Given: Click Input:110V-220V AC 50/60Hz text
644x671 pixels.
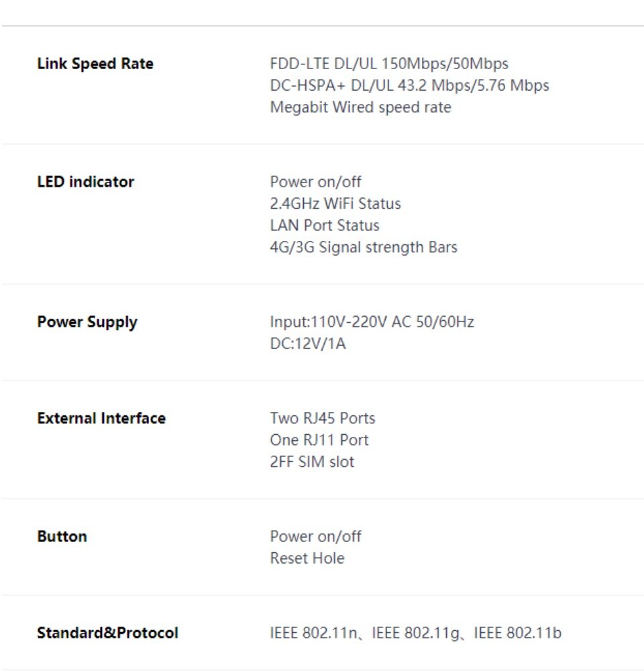Looking at the screenshot, I should pos(372,322).
